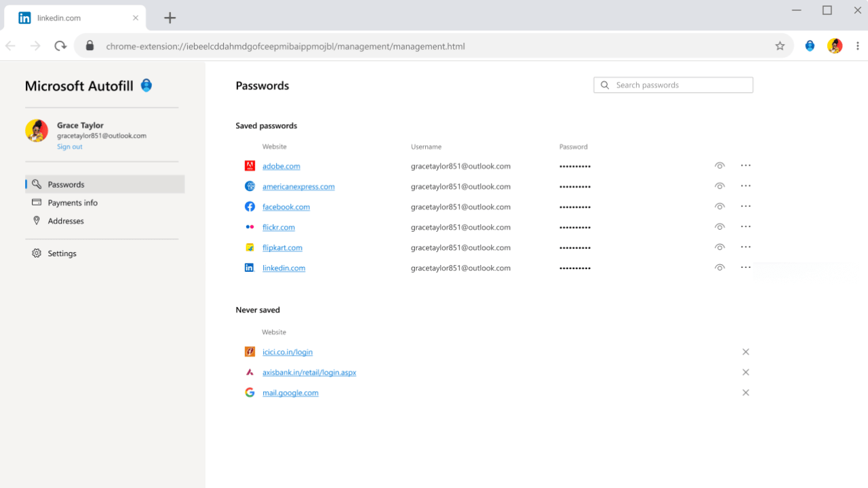Click the site info lock icon
Screen dimensions: 868x488
(x=90, y=46)
